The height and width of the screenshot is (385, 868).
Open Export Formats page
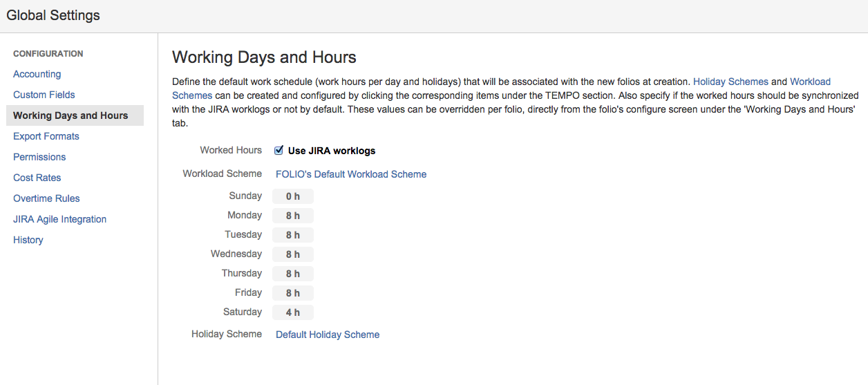(46, 136)
